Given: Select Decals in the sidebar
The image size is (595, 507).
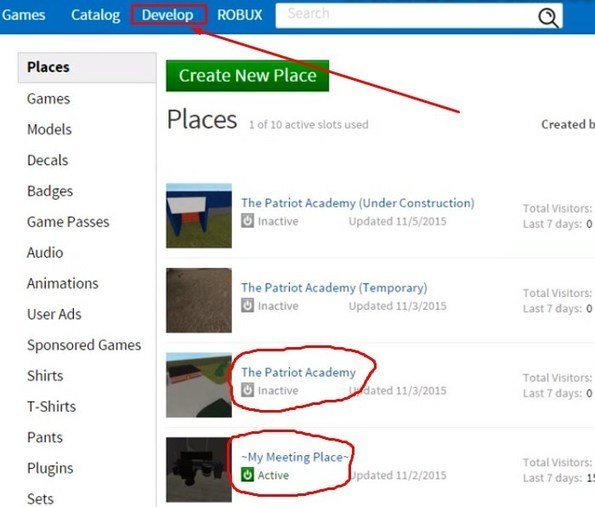Looking at the screenshot, I should (x=48, y=160).
